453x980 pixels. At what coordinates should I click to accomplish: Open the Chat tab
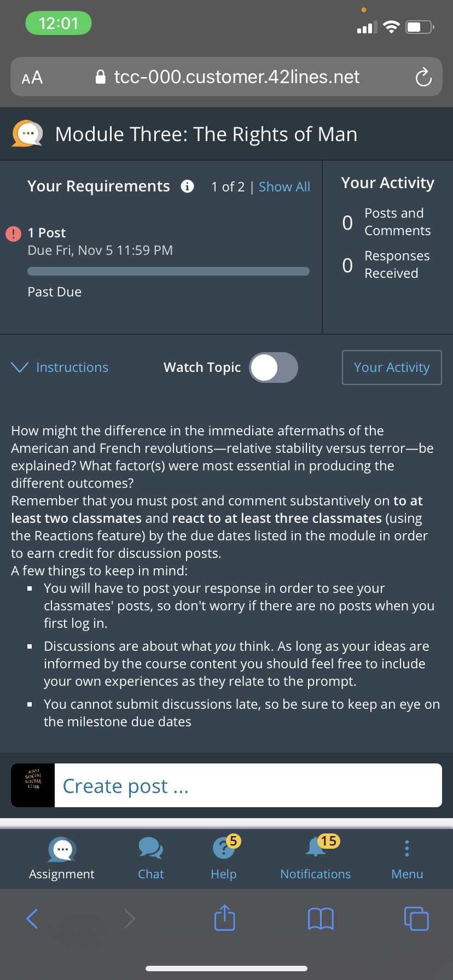(151, 859)
